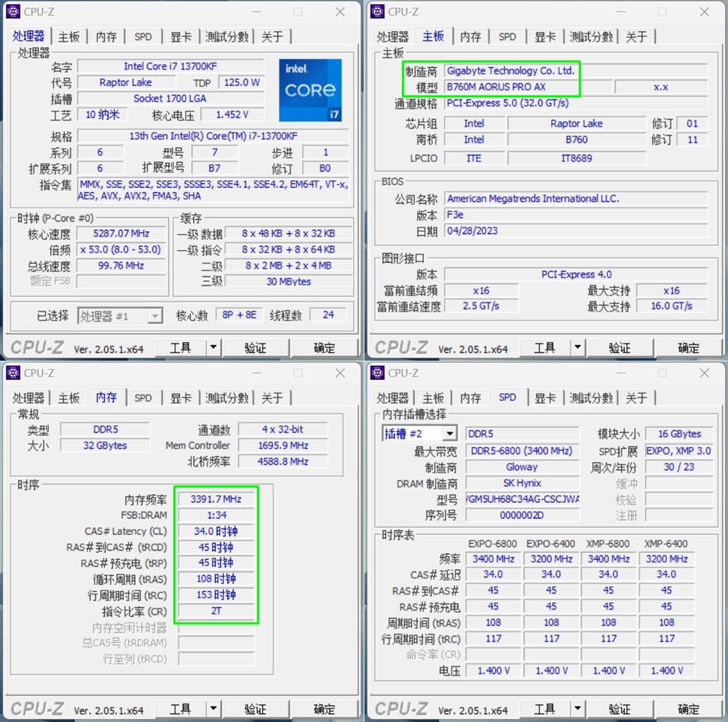Open the 測試分數 tab in the processor window
This screenshot has width=728, height=722.
click(226, 36)
